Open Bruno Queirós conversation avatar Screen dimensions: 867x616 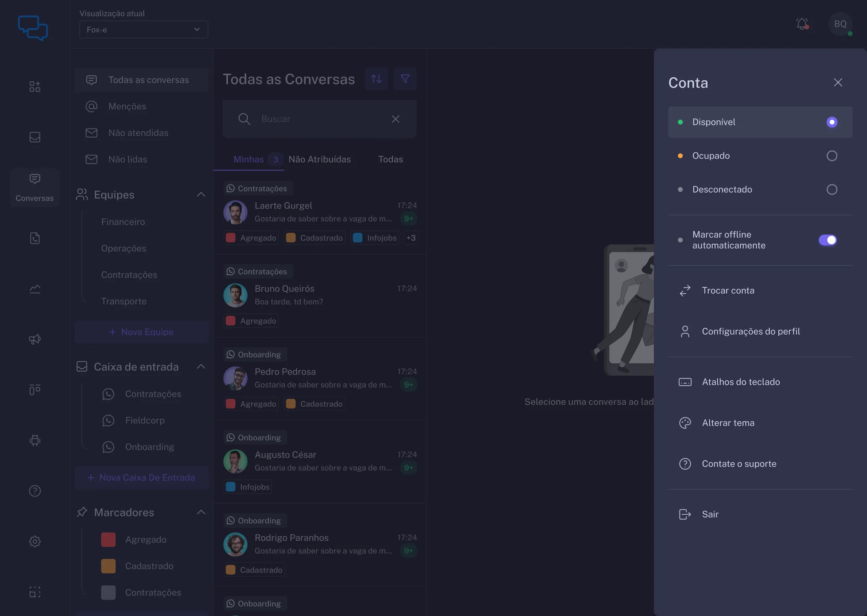pos(235,295)
